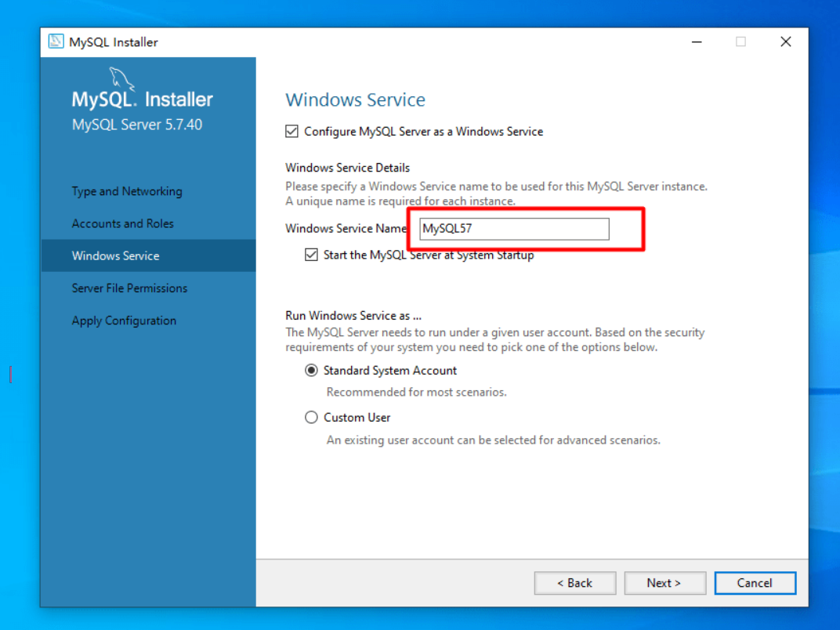Image resolution: width=840 pixels, height=630 pixels.
Task: Jump to Apply Configuration step
Action: click(x=124, y=320)
